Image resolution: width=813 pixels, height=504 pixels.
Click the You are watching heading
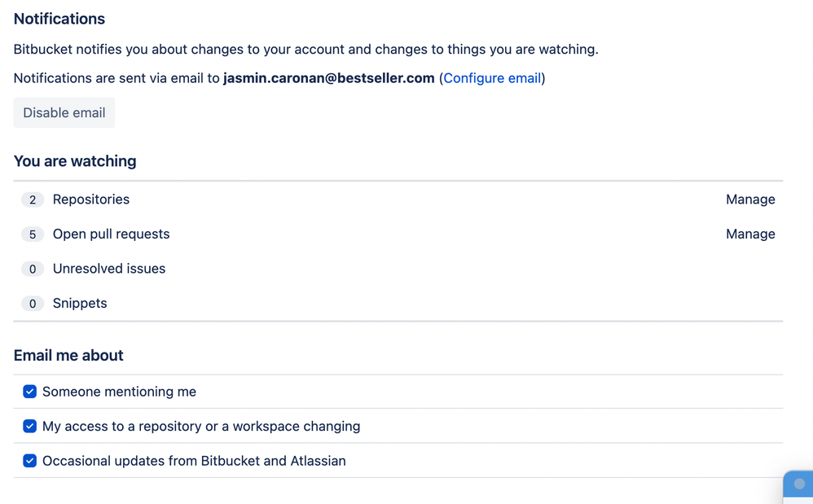(x=75, y=161)
